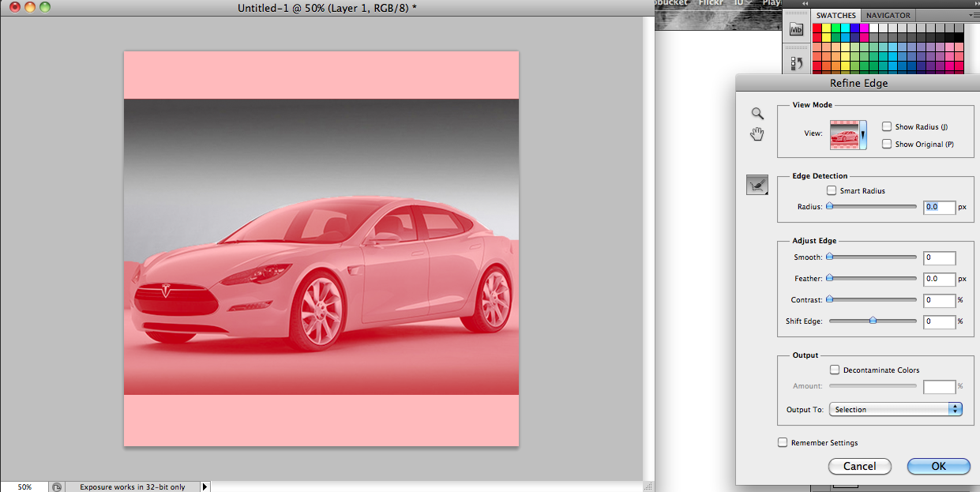Pick the magenta swatch in top row
The image size is (980, 492).
click(864, 28)
